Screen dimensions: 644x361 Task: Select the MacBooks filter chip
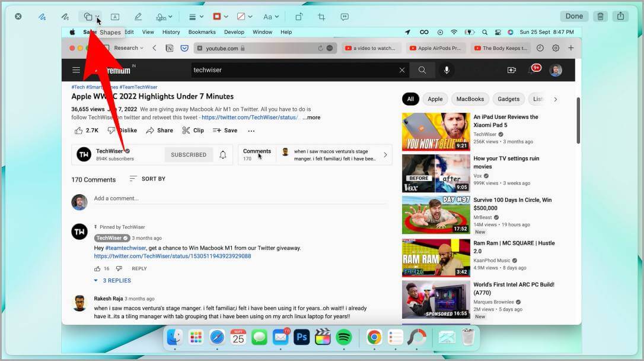(x=470, y=99)
